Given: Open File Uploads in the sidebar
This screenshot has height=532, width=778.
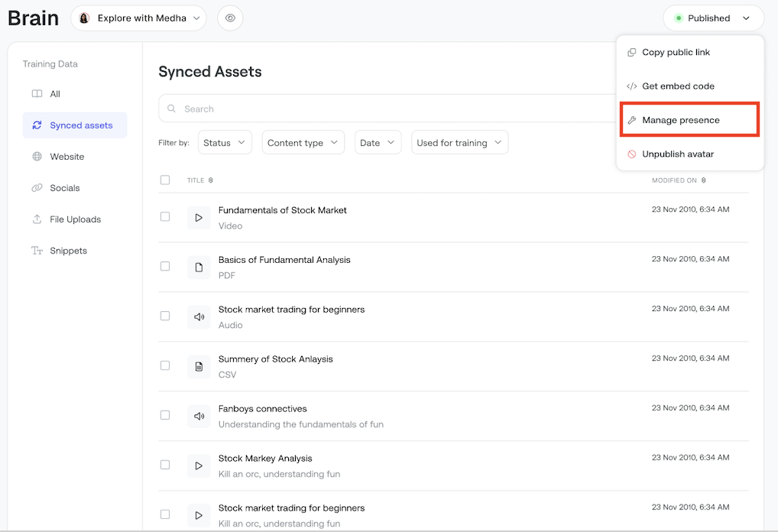Looking at the screenshot, I should 75,219.
